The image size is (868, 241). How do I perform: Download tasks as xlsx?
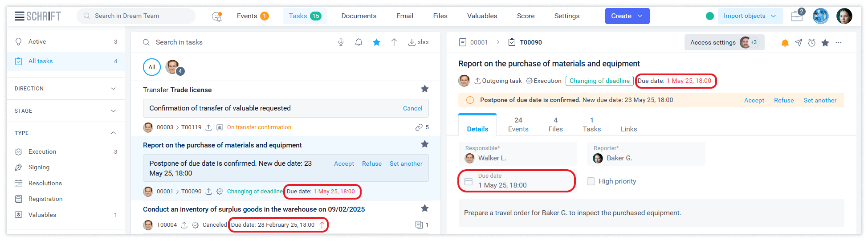pos(418,42)
